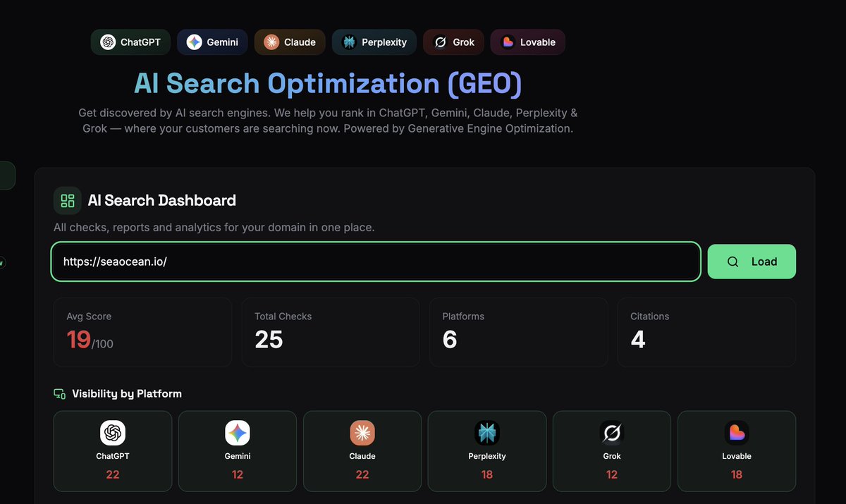This screenshot has width=846, height=504.
Task: Open the Perplexity visibility card icon
Action: [x=487, y=433]
